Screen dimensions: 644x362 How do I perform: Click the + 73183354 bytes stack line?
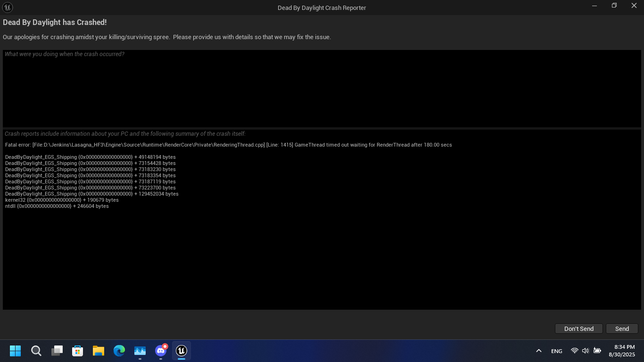[90, 175]
